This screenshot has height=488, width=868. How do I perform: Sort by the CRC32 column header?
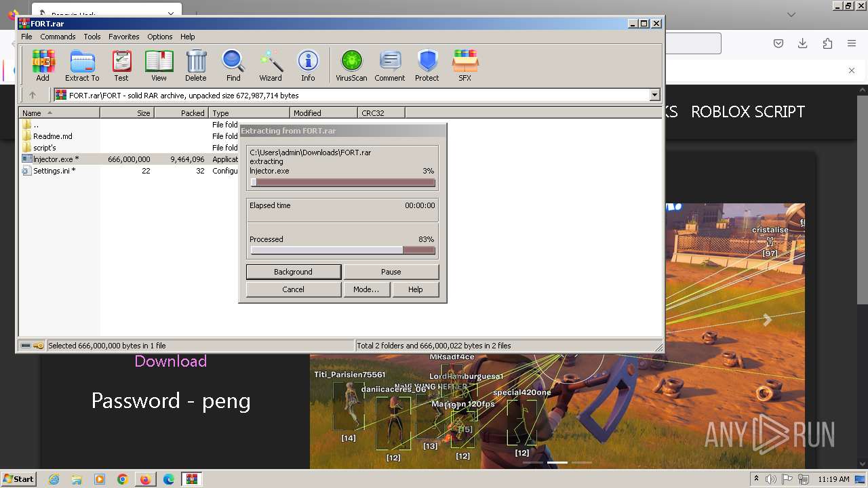pos(382,113)
